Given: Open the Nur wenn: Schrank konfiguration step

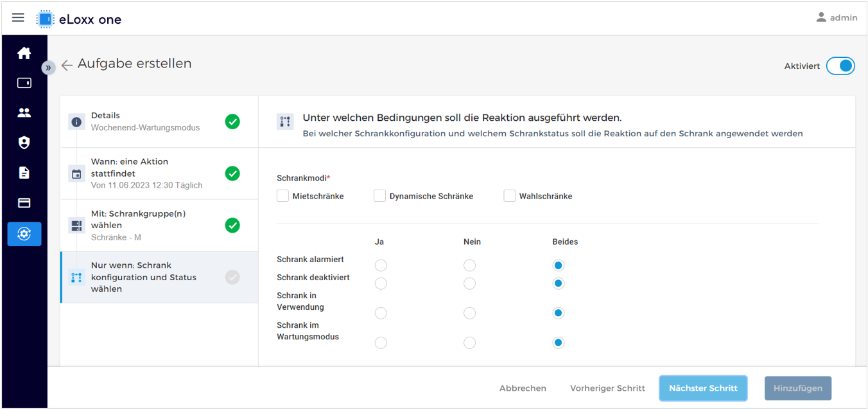Looking at the screenshot, I should 159,277.
